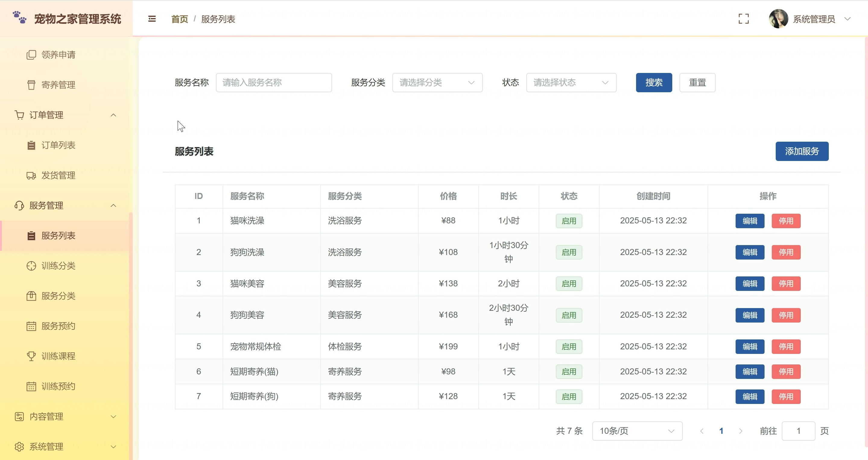Open 训练课程 trophy icon item
The image size is (868, 460).
pyautogui.click(x=58, y=356)
